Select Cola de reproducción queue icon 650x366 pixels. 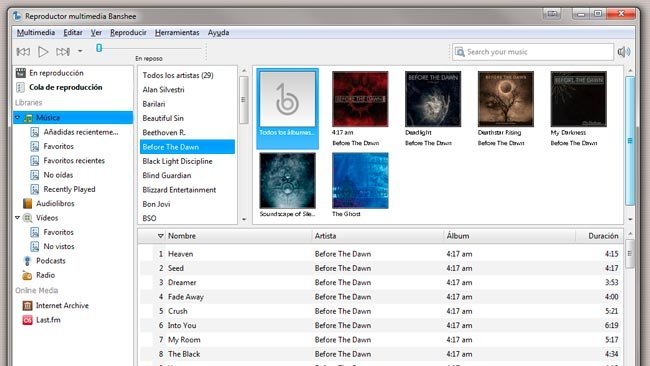20,87
